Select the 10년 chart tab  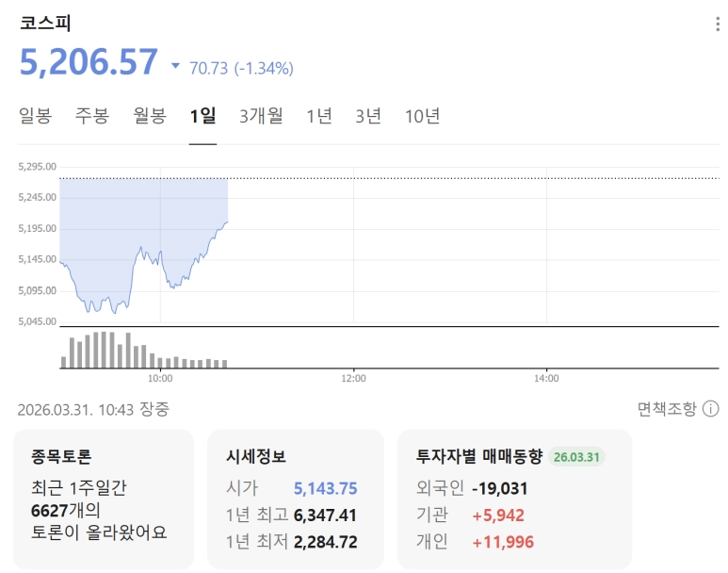[x=423, y=116]
